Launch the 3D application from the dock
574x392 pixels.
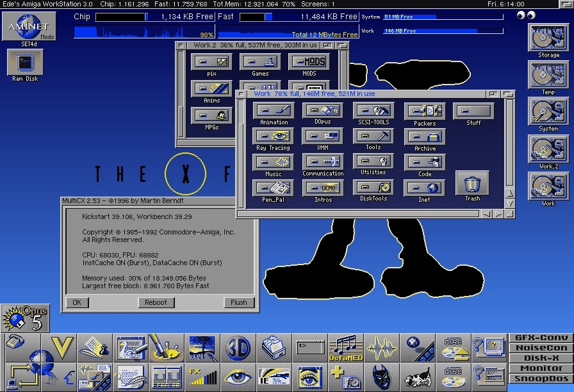point(238,348)
